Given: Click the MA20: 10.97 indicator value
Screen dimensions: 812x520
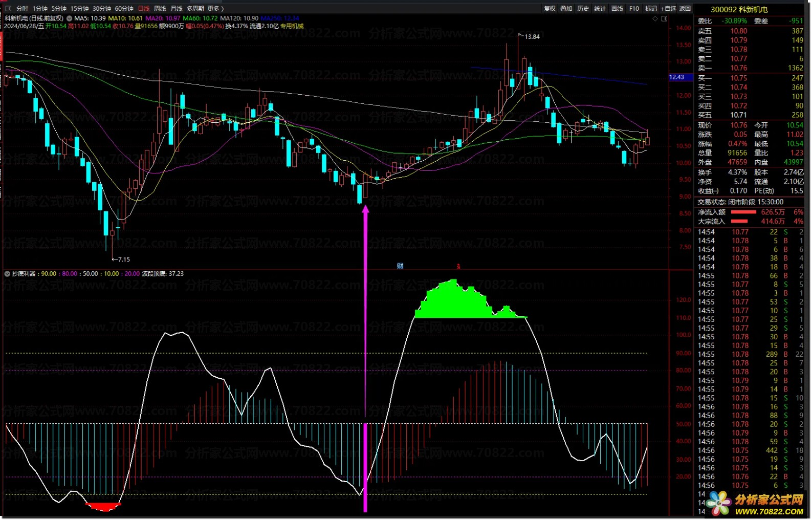Looking at the screenshot, I should (x=163, y=18).
